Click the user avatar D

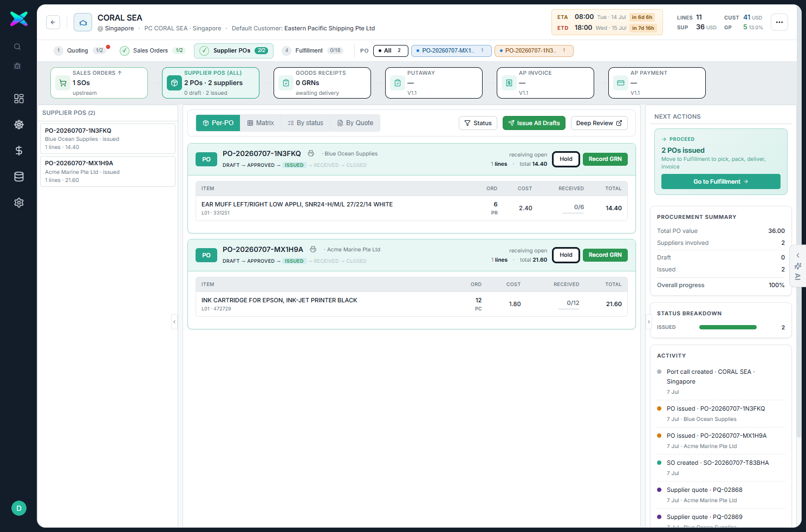(19, 508)
